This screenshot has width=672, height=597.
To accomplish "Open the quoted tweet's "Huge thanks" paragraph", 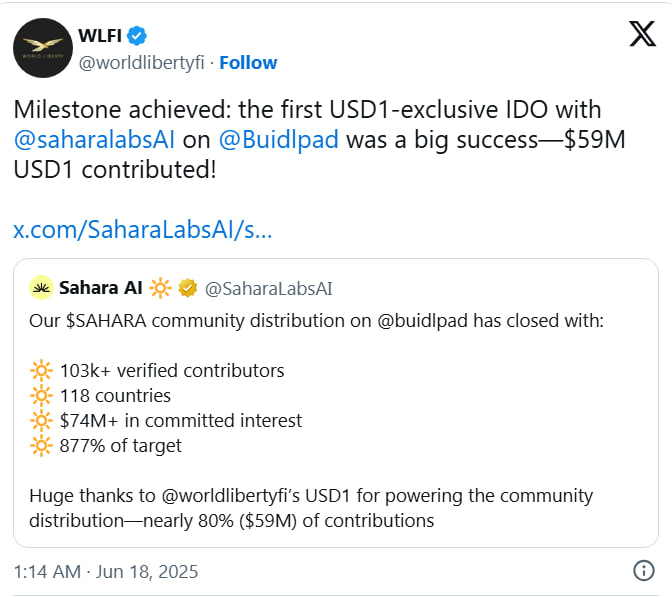I will pos(310,507).
